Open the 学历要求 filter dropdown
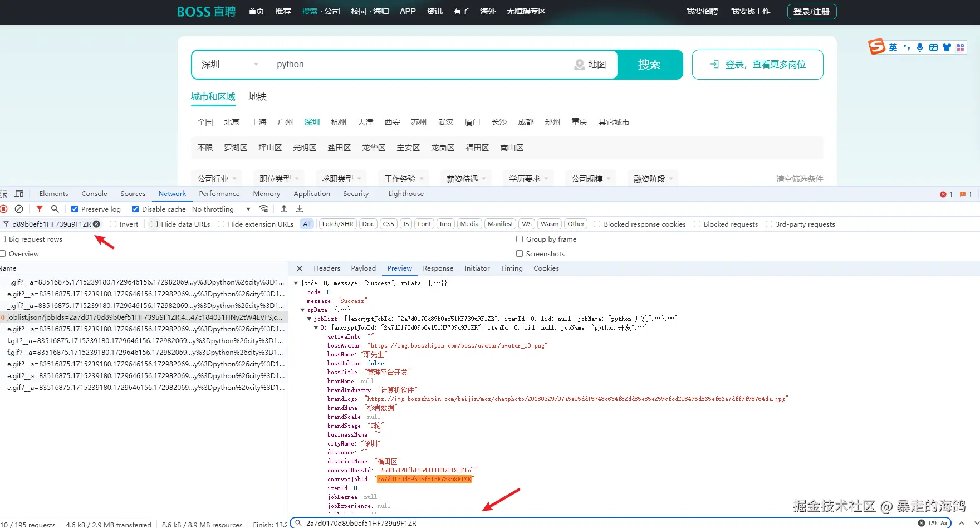The width and height of the screenshot is (980, 528). 528,179
